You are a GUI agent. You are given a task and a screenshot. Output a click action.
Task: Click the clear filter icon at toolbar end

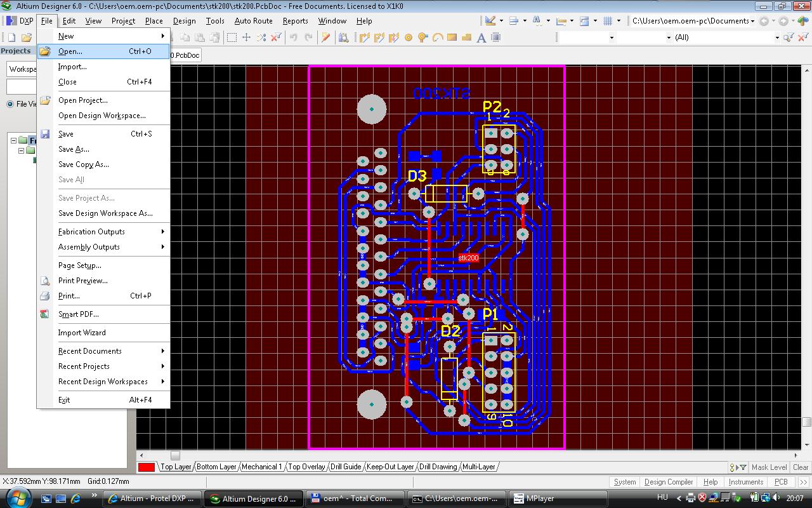click(802, 37)
